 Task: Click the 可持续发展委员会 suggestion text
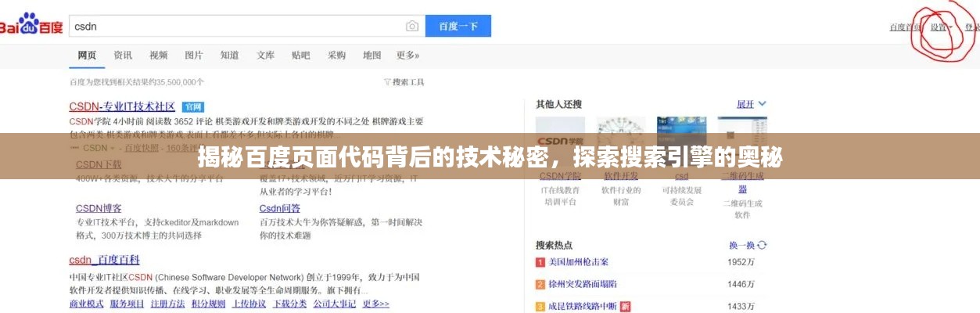coord(682,196)
